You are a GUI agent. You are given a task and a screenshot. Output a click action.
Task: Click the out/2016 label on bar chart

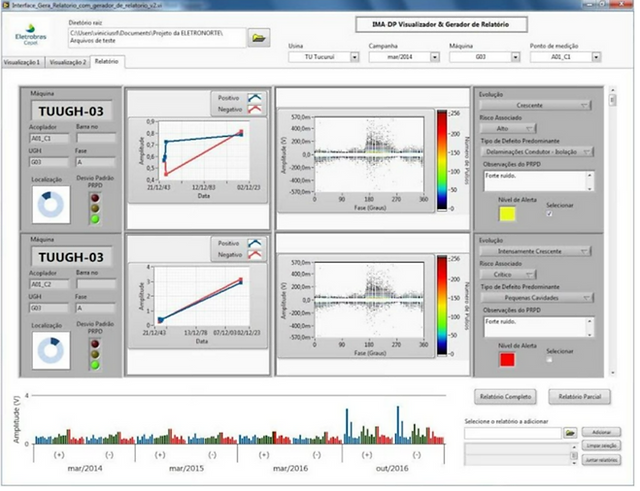point(392,469)
